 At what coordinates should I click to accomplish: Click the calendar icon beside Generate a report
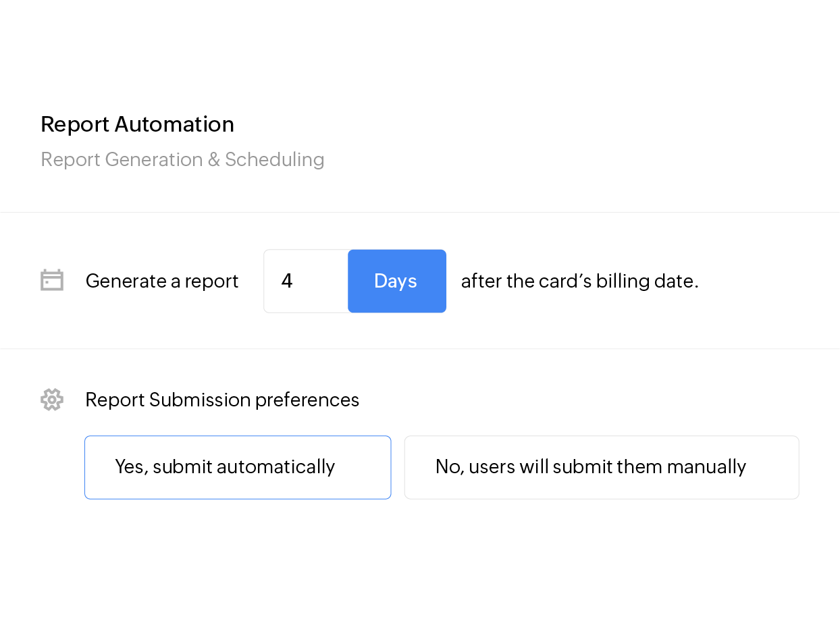[52, 280]
